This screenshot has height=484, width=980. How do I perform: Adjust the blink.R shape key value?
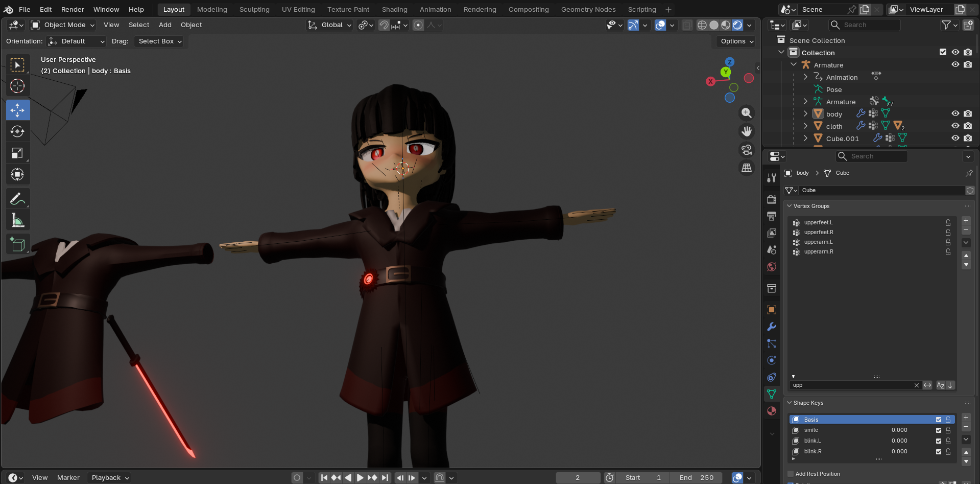[x=899, y=452]
